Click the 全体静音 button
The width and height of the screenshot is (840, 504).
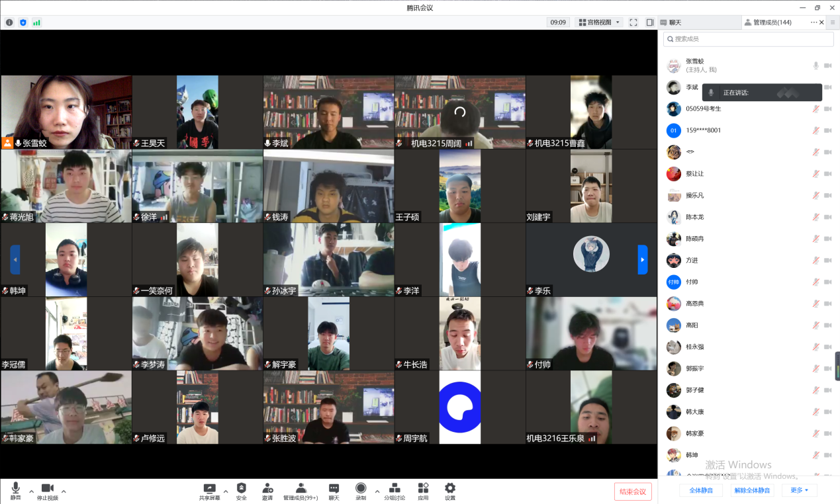(x=701, y=490)
